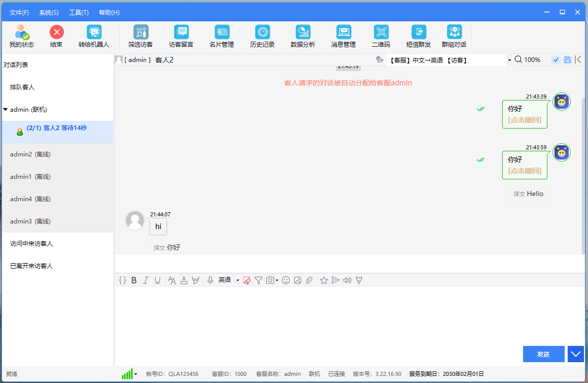Image resolution: width=588 pixels, height=383 pixels.
Task: Transfer conversation via 转给机器人
Action: (94, 37)
